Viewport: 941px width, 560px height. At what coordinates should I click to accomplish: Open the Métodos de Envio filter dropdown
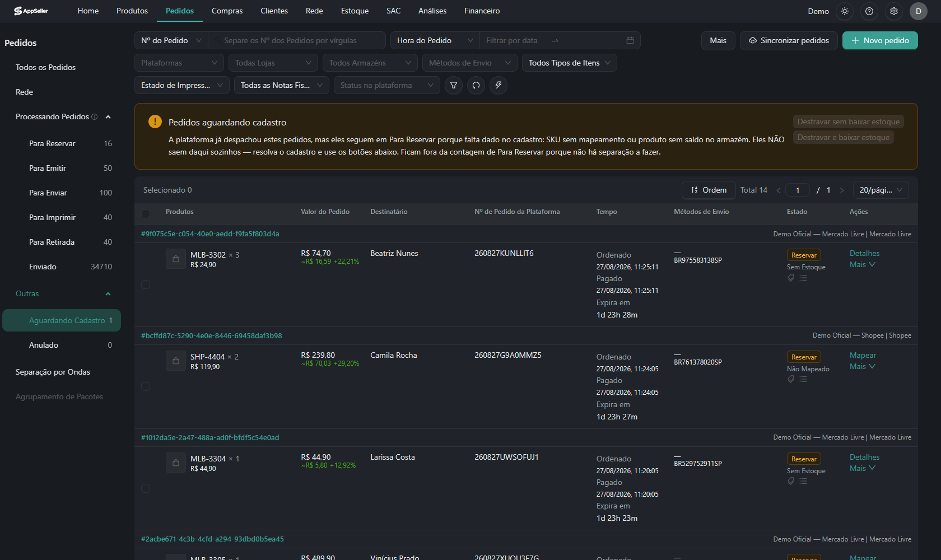point(470,63)
